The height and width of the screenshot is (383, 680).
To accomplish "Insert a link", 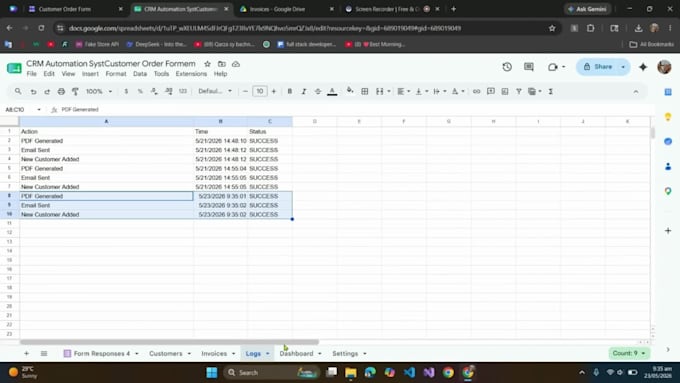I will pos(477,92).
